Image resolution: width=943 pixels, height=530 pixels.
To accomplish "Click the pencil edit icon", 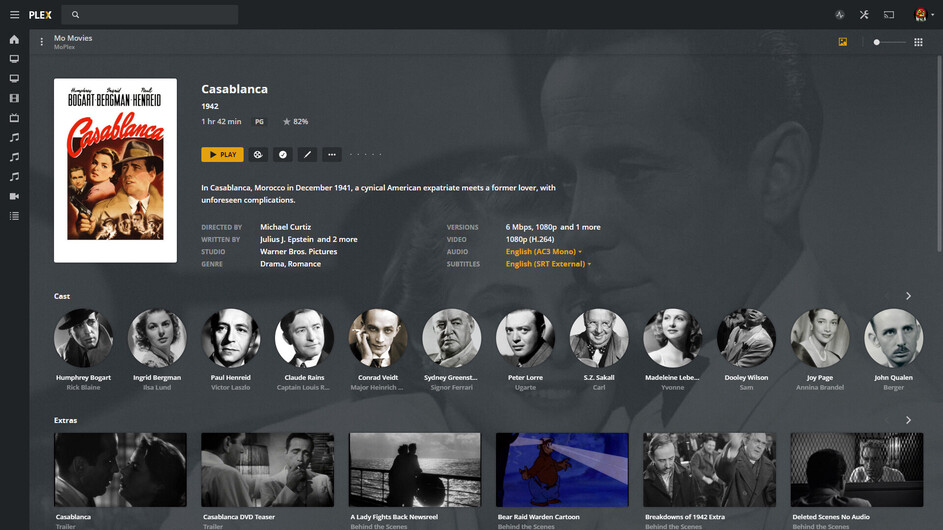I will [x=307, y=155].
